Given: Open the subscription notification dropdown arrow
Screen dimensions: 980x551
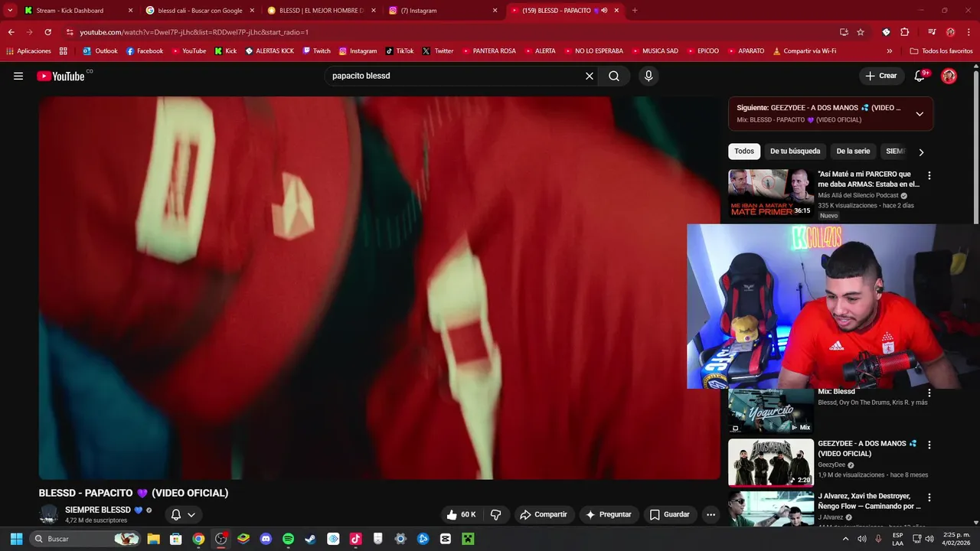Looking at the screenshot, I should tap(191, 514).
